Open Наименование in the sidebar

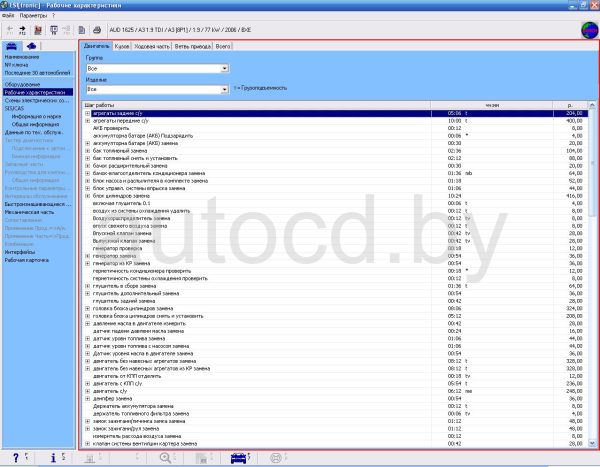click(x=22, y=57)
